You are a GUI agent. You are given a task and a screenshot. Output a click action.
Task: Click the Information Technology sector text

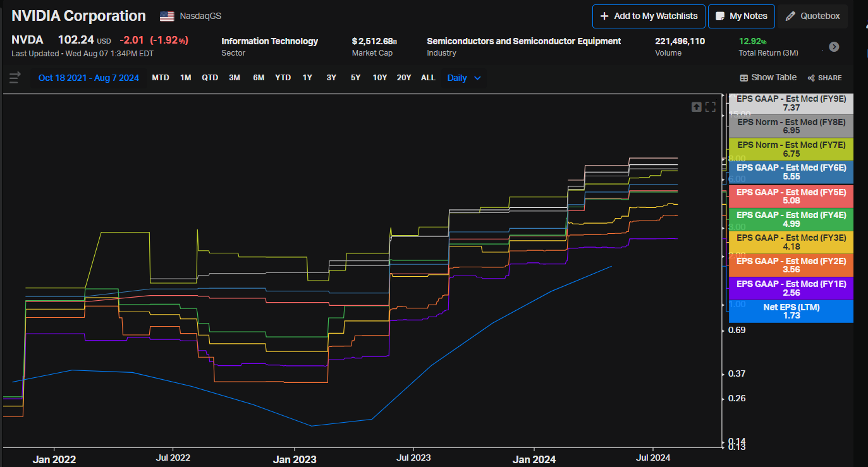(x=270, y=41)
